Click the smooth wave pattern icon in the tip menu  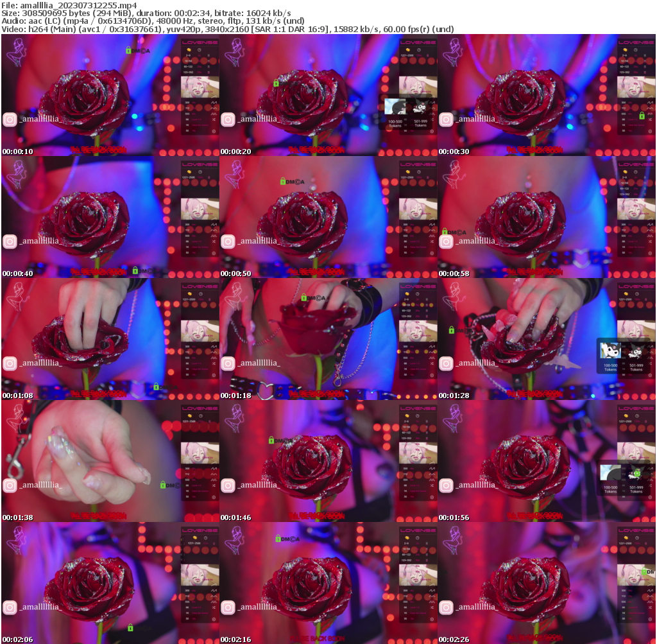click(214, 109)
